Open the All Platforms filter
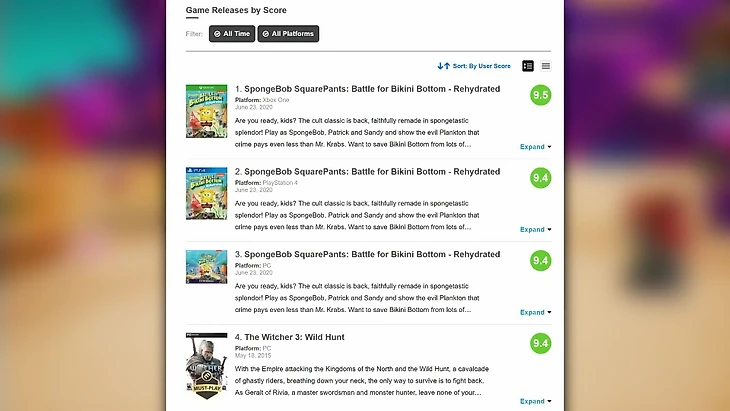This screenshot has width=730, height=411. coord(288,34)
